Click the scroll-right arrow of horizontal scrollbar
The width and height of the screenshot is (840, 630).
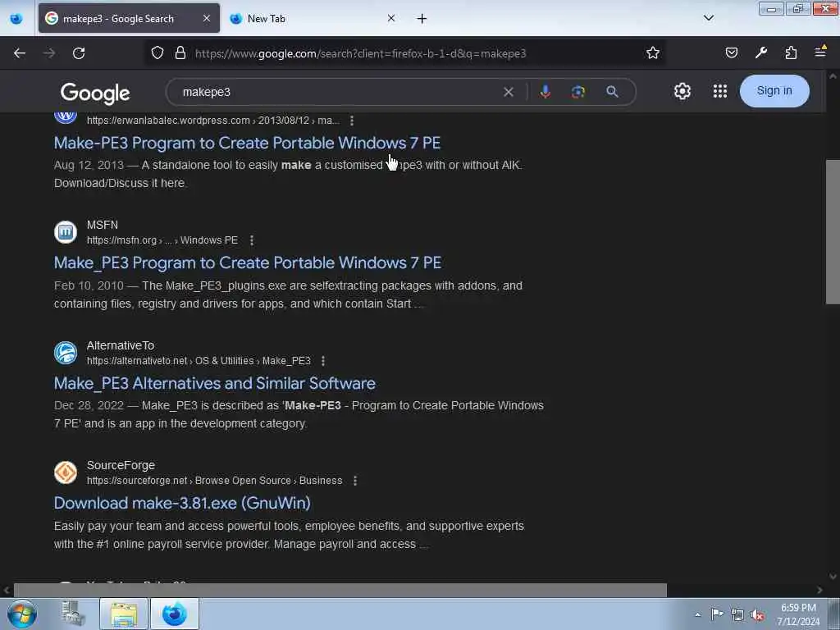coord(819,590)
